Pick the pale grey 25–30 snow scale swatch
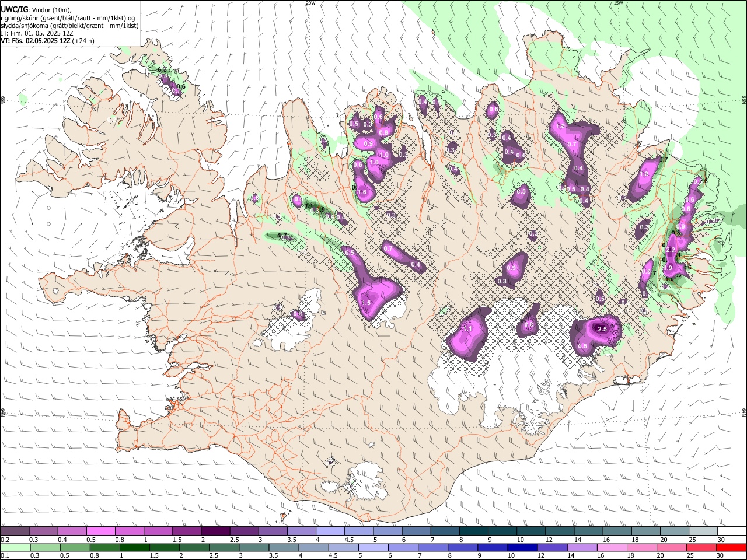This screenshot has width=747, height=560. tap(704, 531)
